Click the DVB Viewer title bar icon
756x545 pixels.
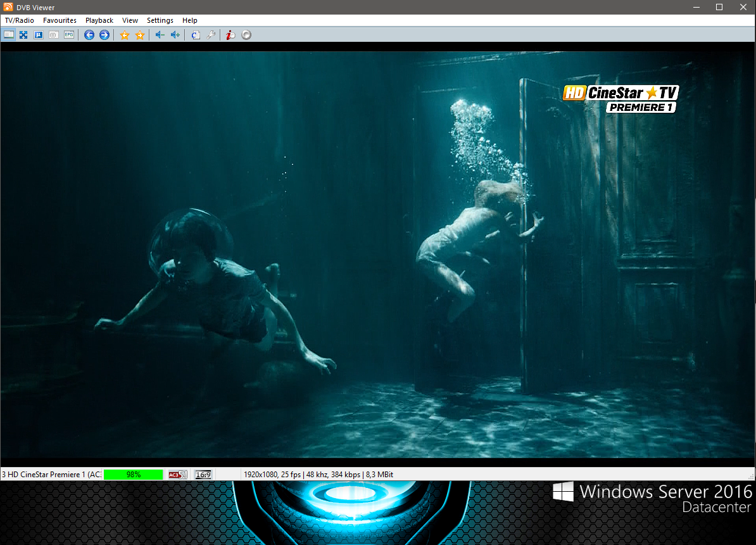[x=8, y=7]
